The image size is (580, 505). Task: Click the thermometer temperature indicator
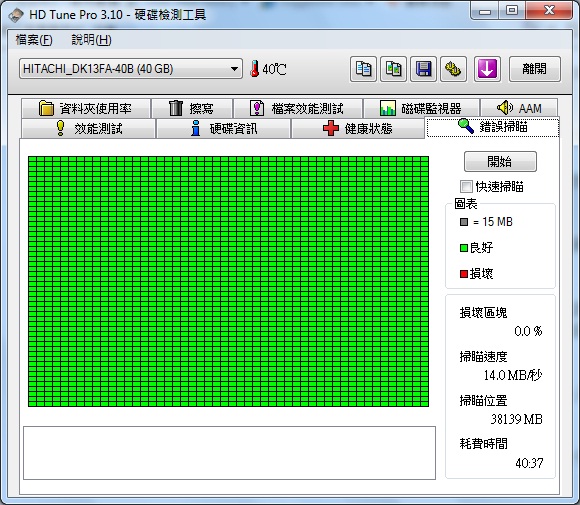pos(268,69)
